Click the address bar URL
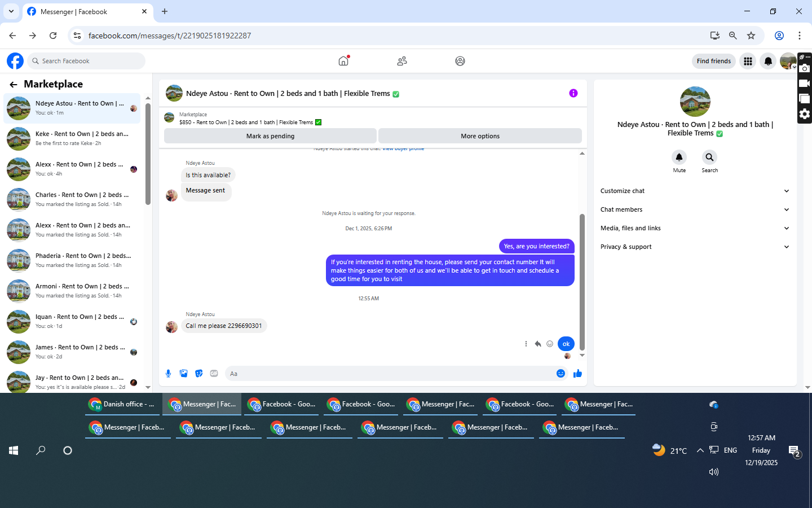This screenshot has height=508, width=812. coord(170,36)
